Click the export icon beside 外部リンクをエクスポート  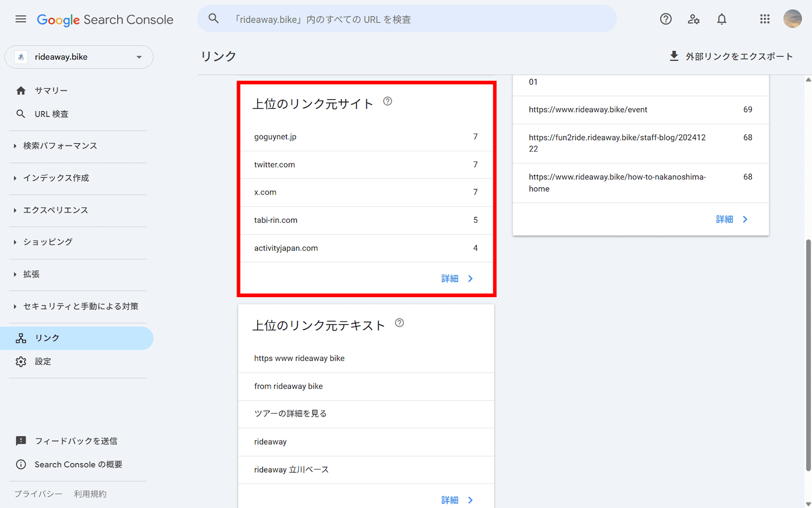(x=674, y=56)
